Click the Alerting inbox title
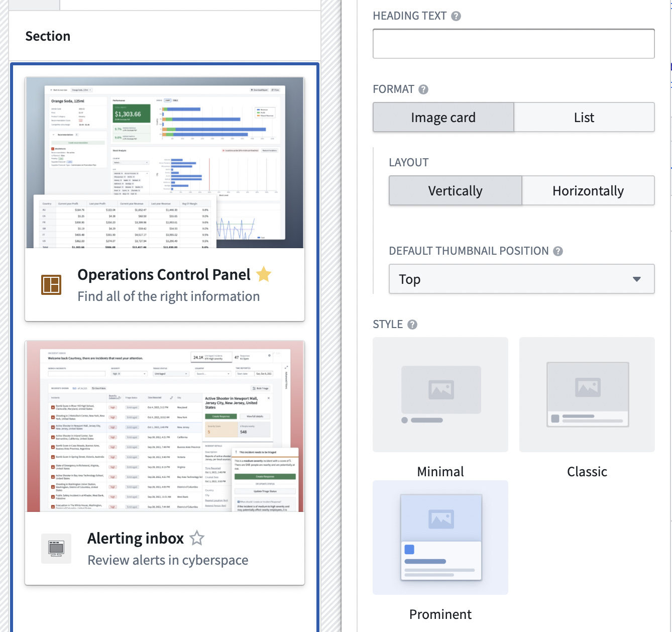Screen dimensions: 672x632 point(136,538)
